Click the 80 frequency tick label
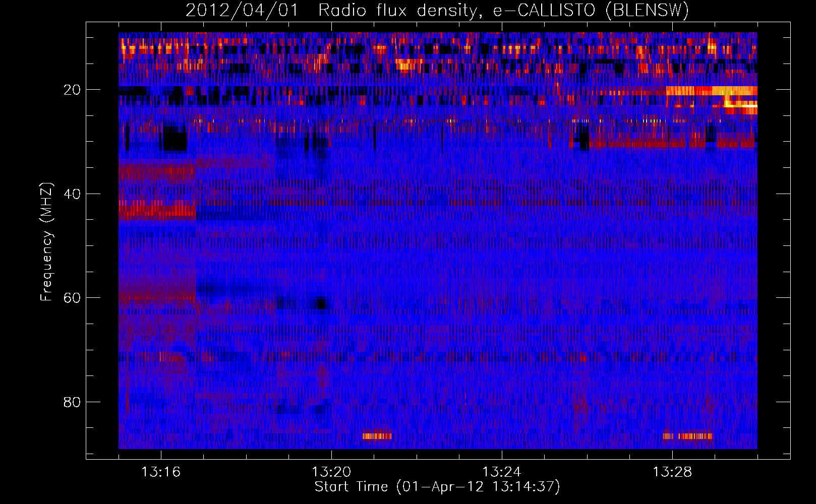The width and height of the screenshot is (816, 504). (72, 402)
